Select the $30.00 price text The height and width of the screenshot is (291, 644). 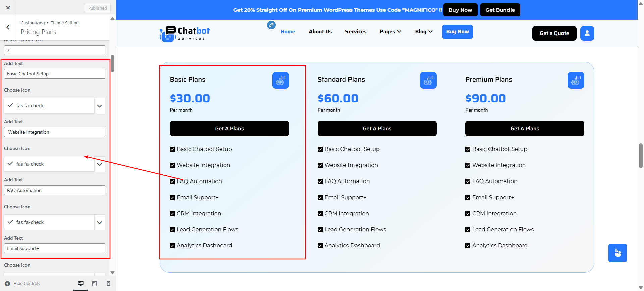[x=190, y=98]
